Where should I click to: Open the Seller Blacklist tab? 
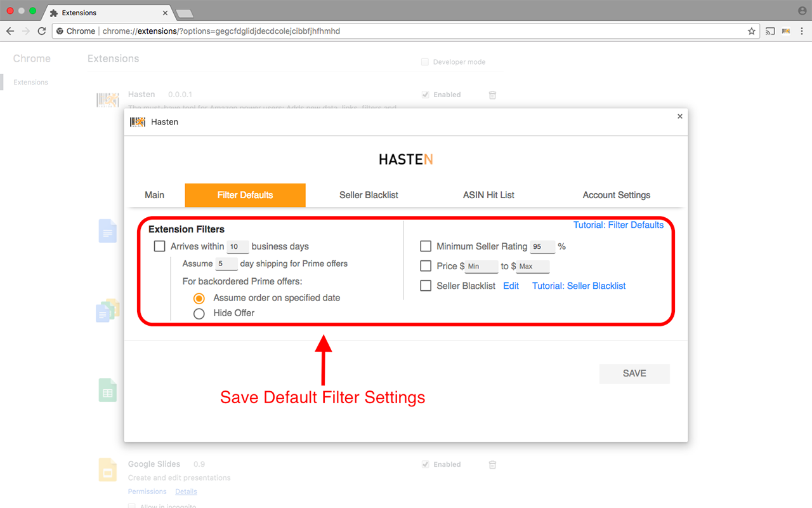point(369,195)
